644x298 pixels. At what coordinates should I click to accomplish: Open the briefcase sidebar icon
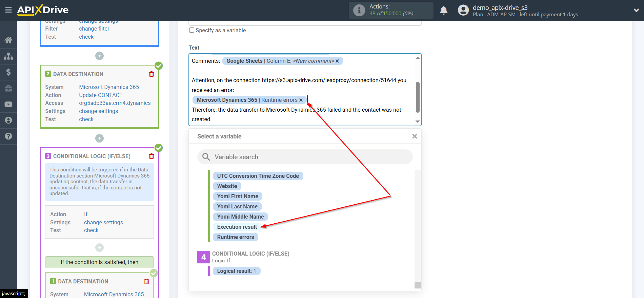(8, 88)
